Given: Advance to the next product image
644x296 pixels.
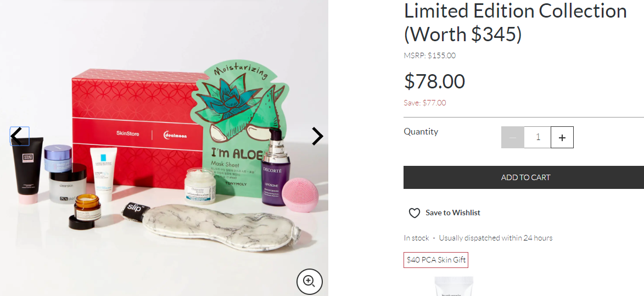Looking at the screenshot, I should [x=317, y=136].
